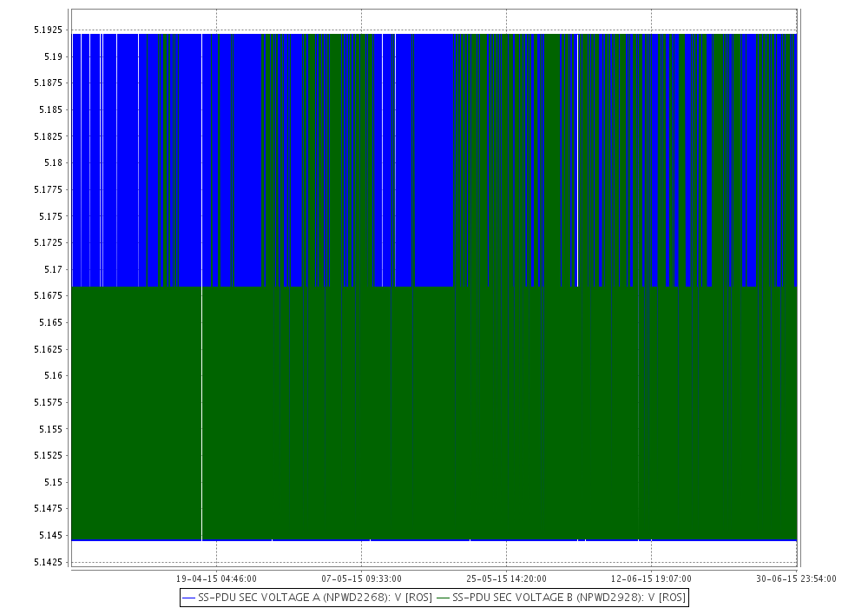Click y-axis value 5.17
868x608 pixels.
click(53, 269)
